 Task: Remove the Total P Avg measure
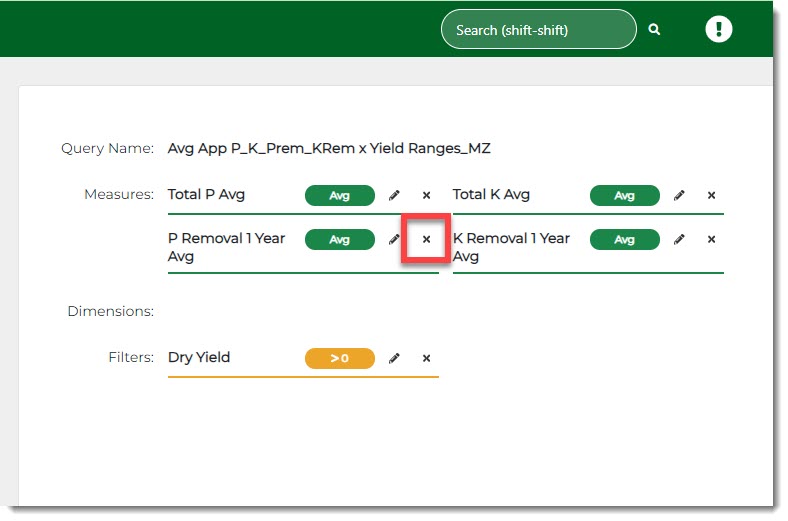pyautogui.click(x=426, y=195)
